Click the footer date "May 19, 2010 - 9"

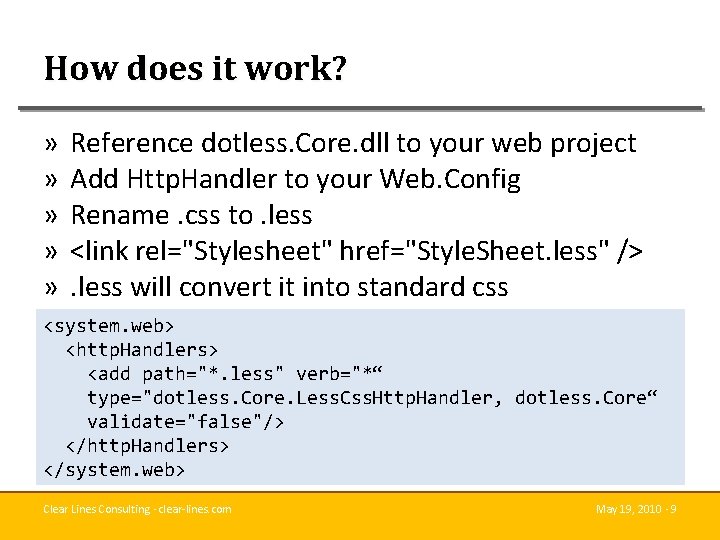tap(636, 509)
